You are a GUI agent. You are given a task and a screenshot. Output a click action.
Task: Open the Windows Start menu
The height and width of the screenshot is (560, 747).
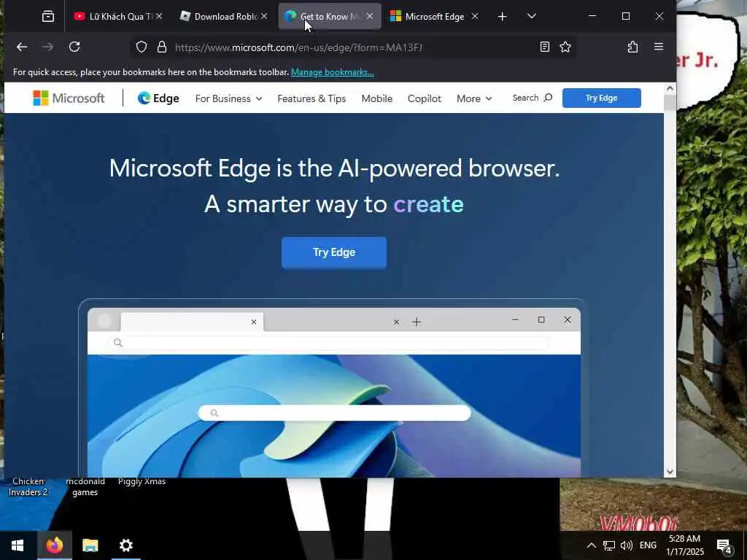(x=18, y=545)
